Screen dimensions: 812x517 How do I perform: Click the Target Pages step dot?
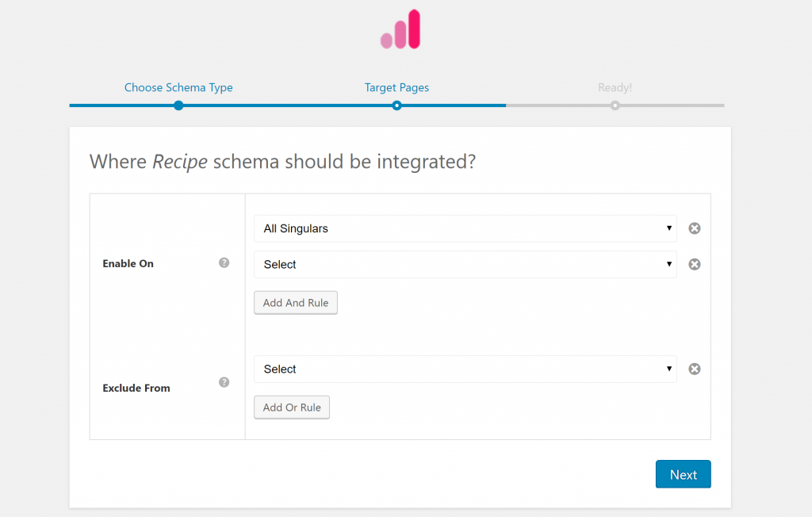tap(396, 105)
